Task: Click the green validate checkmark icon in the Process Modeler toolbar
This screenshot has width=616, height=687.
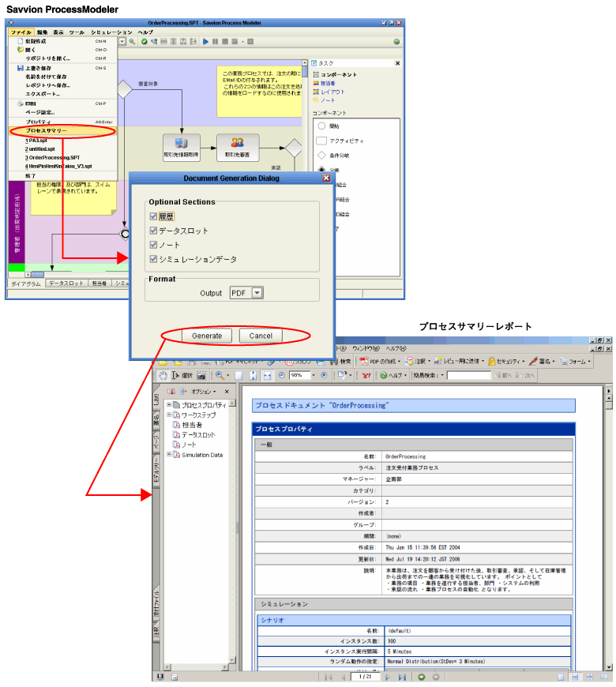Action: tap(145, 42)
